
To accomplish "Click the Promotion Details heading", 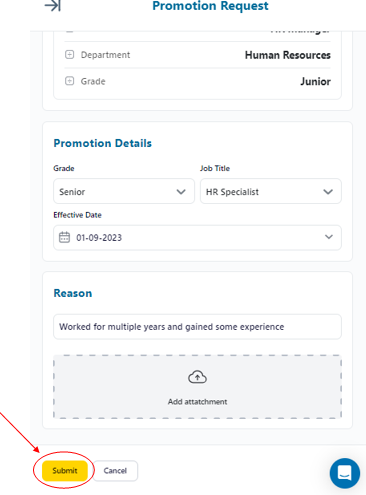I will point(103,143).
